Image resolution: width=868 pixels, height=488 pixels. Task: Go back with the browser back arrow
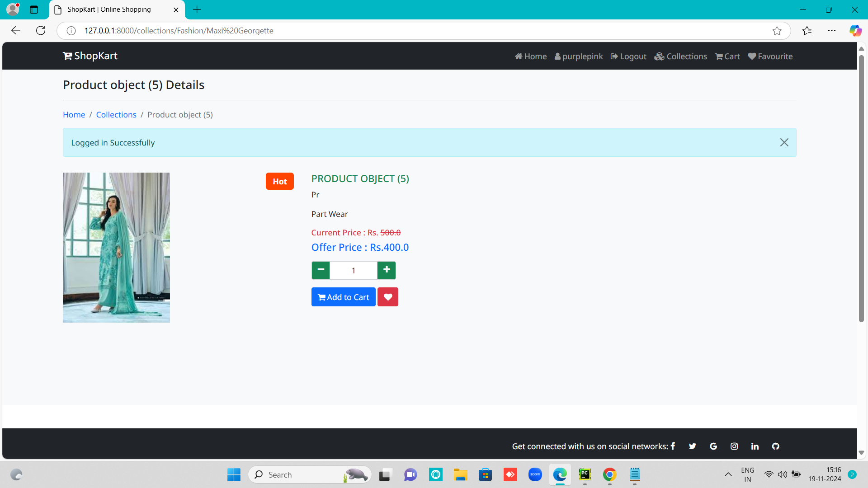tap(16, 30)
